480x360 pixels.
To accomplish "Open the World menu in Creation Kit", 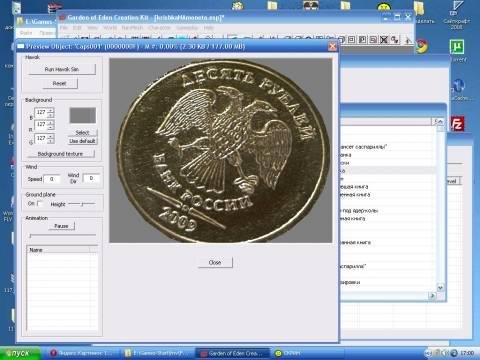I will point(110,28).
